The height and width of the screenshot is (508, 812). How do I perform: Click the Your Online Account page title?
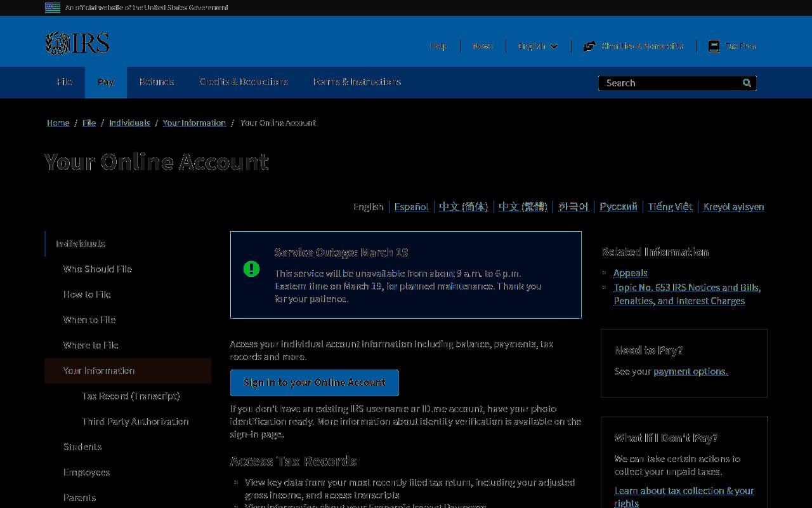[157, 162]
